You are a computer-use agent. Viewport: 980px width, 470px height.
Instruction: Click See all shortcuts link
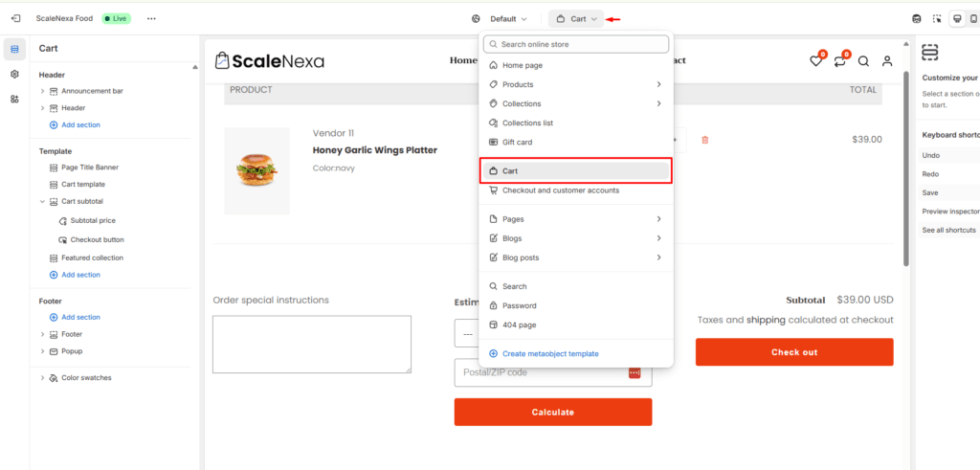948,231
